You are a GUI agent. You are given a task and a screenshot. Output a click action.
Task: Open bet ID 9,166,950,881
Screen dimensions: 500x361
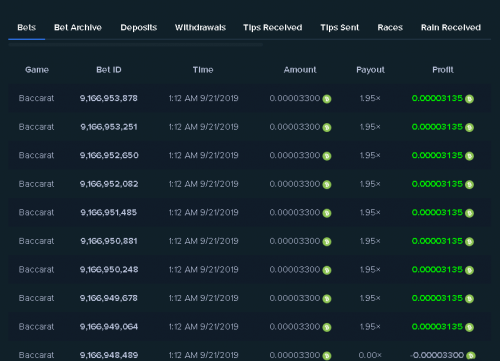[109, 241]
